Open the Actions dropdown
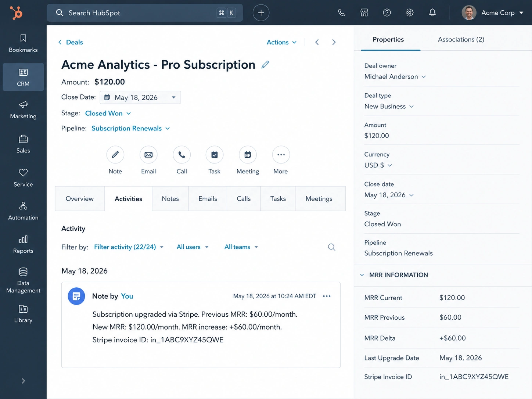 281,42
